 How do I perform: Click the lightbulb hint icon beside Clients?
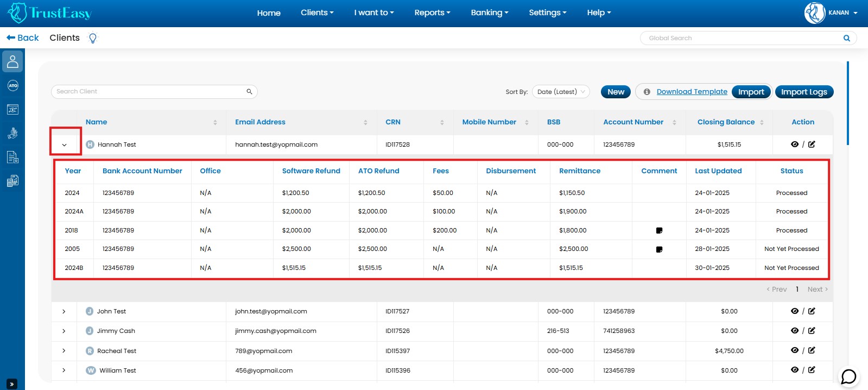pyautogui.click(x=93, y=38)
